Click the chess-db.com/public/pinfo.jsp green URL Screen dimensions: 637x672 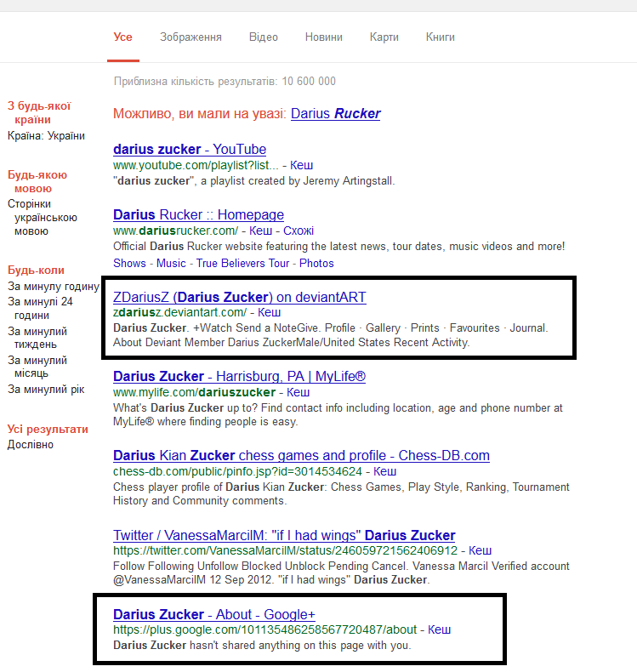pyautogui.click(x=237, y=471)
